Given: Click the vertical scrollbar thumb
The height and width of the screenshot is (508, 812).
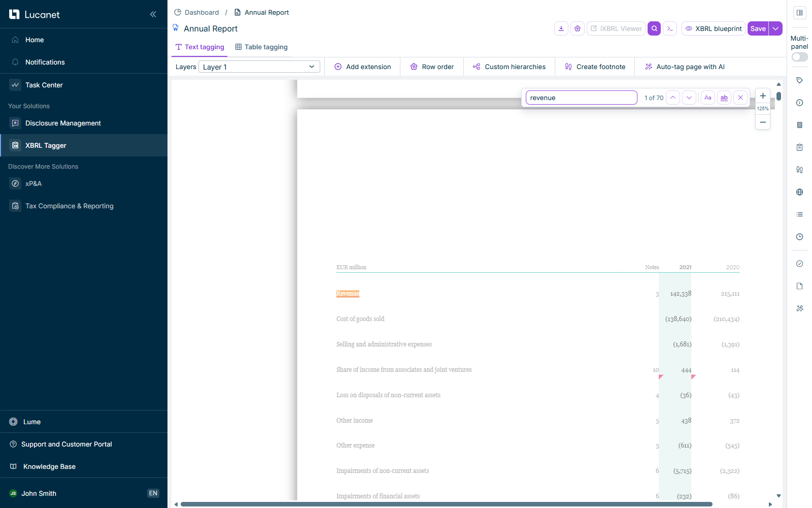Looking at the screenshot, I should [779, 96].
